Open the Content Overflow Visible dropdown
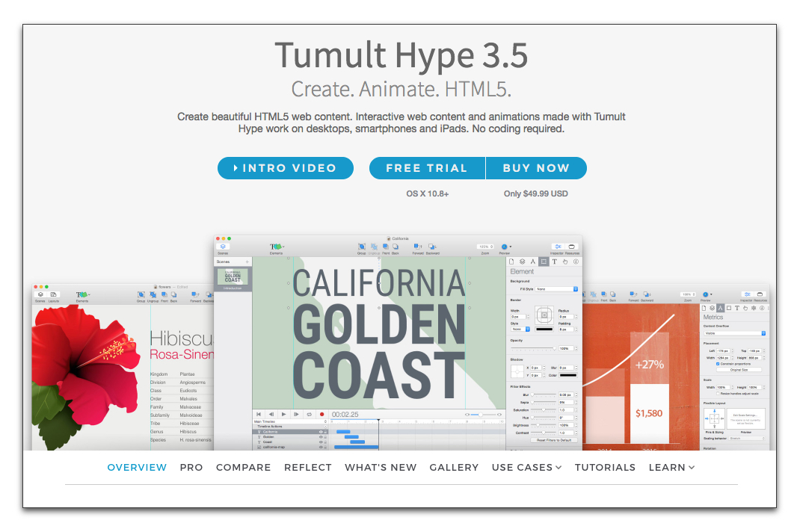The width and height of the screenshot is (800, 532). (735, 333)
